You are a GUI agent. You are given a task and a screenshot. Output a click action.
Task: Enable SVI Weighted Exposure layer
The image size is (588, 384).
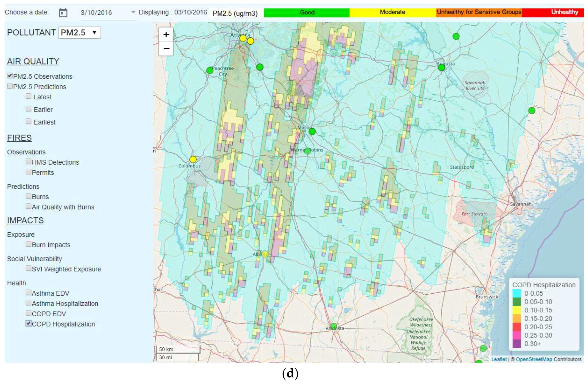point(29,268)
